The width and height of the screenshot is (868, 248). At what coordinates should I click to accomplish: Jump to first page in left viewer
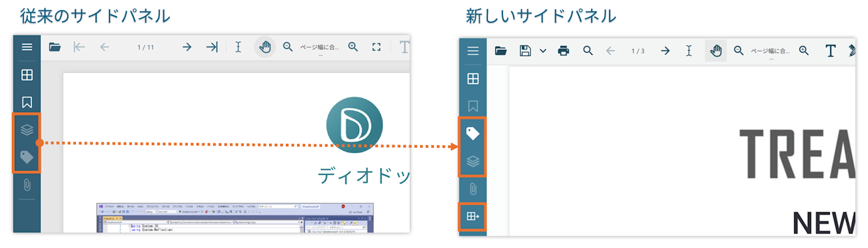click(x=79, y=47)
